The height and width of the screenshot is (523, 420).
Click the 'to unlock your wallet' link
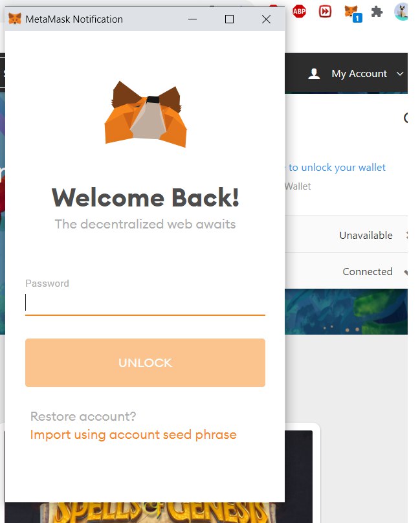pos(337,167)
